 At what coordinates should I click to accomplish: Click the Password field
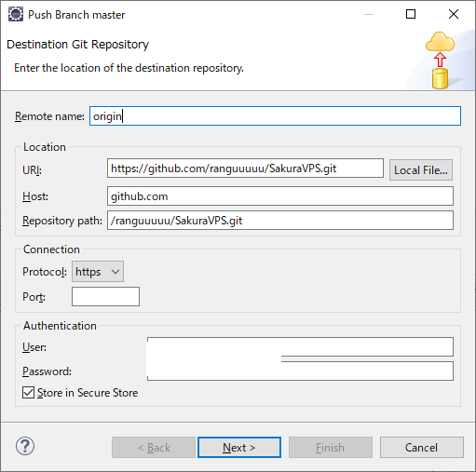pos(300,371)
